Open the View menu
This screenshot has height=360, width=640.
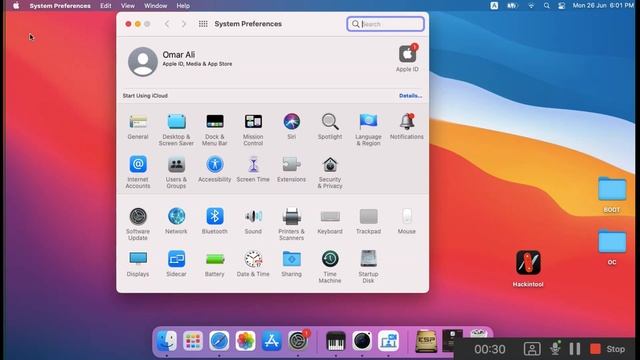[x=128, y=6]
